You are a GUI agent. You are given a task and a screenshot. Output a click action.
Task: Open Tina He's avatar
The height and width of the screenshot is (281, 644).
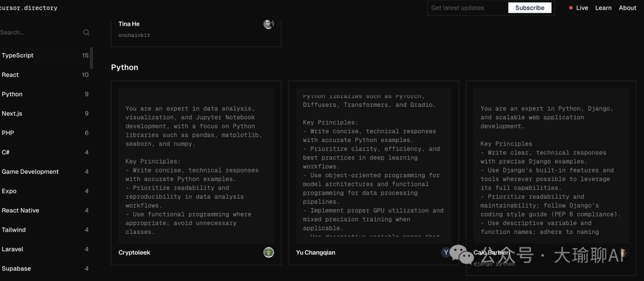pos(268,24)
